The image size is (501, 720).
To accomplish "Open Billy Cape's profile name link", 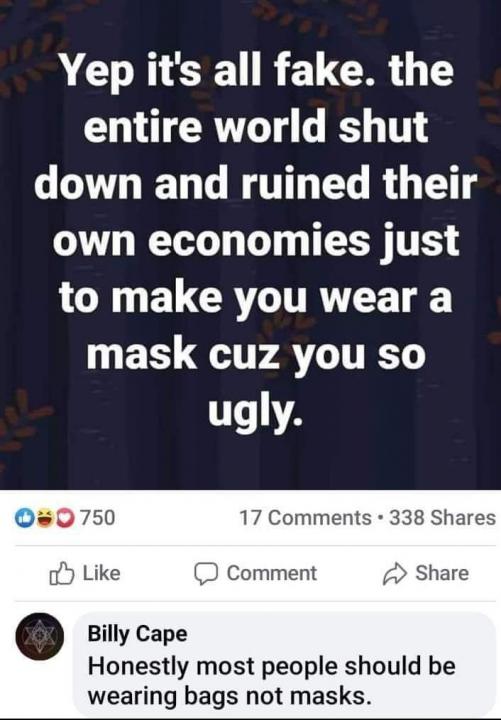I will pyautogui.click(x=137, y=634).
